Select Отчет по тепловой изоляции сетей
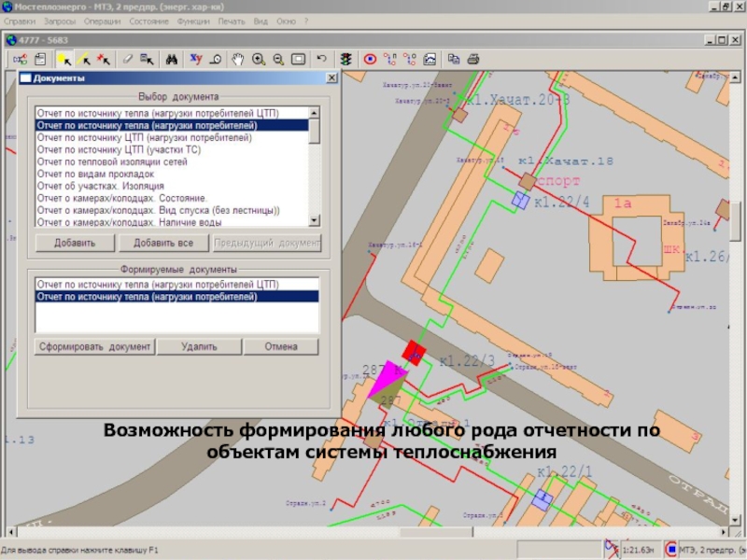This screenshot has width=747, height=560. point(112,161)
